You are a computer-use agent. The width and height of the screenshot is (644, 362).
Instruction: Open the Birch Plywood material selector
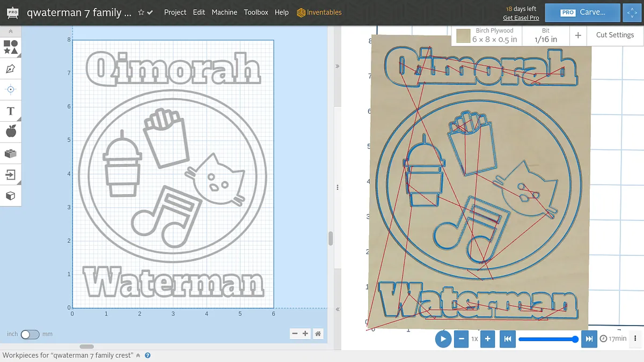487,35
